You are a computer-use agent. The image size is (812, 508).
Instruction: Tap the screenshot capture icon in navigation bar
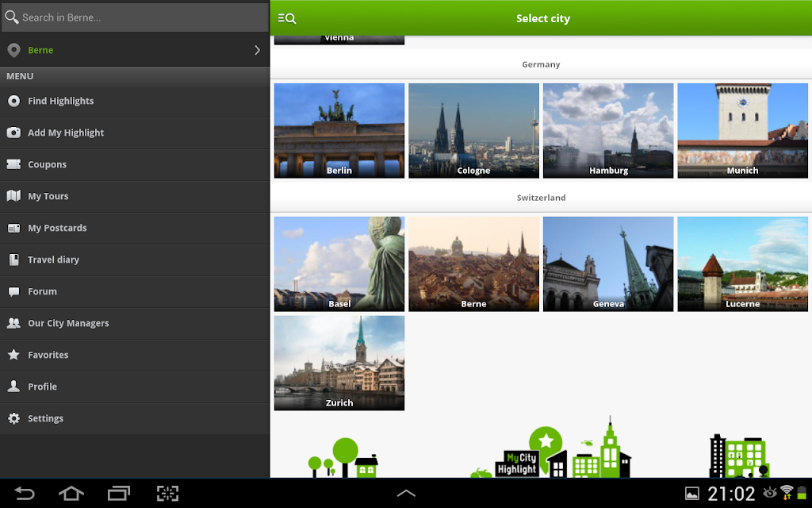click(x=168, y=493)
